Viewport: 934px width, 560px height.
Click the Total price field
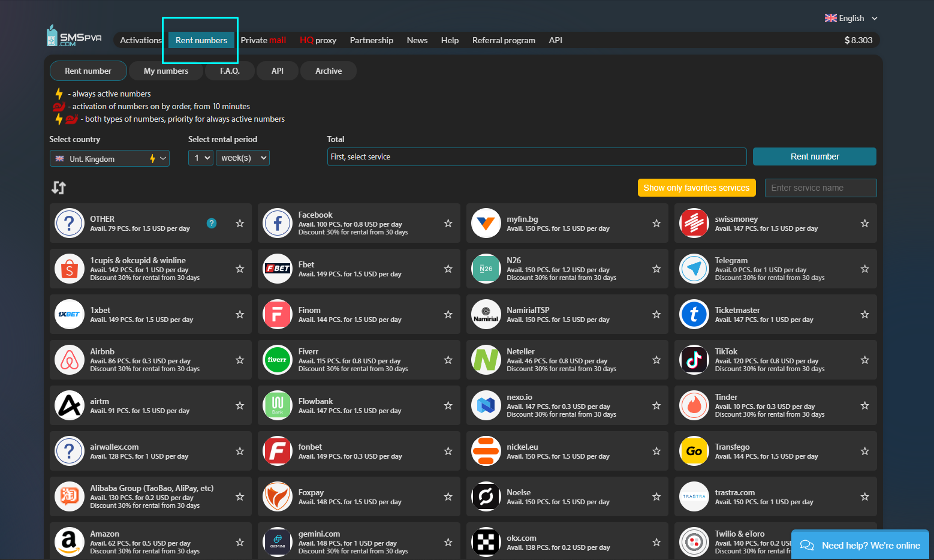[537, 156]
